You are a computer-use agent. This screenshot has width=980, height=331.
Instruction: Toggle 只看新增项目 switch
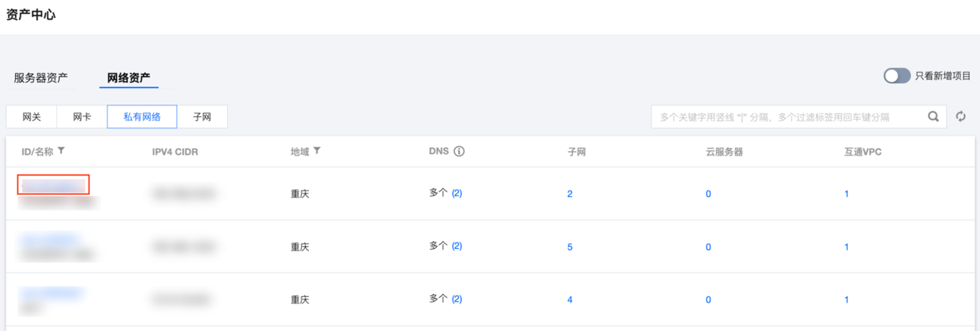coord(896,76)
